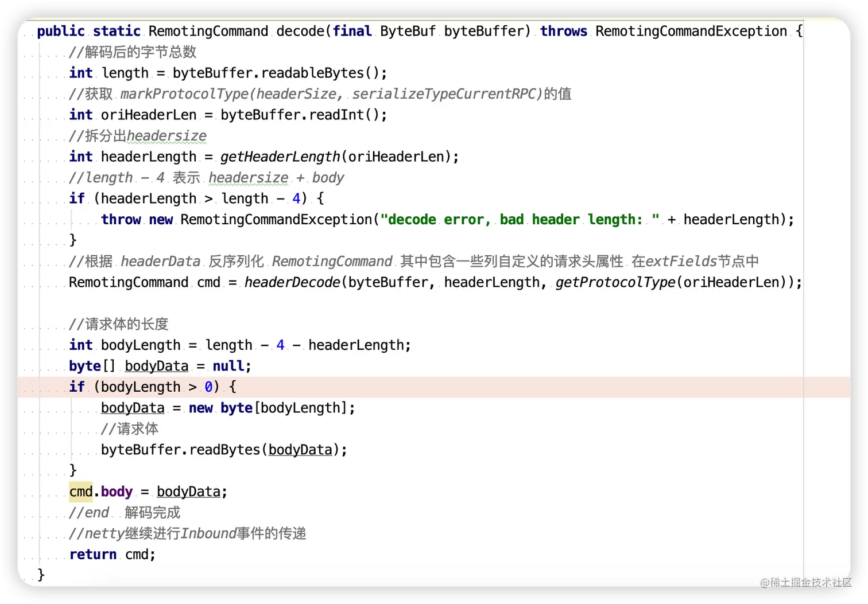Click the markProtocolType comment line
Image resolution: width=868 pixels, height=604 pixels.
click(320, 94)
